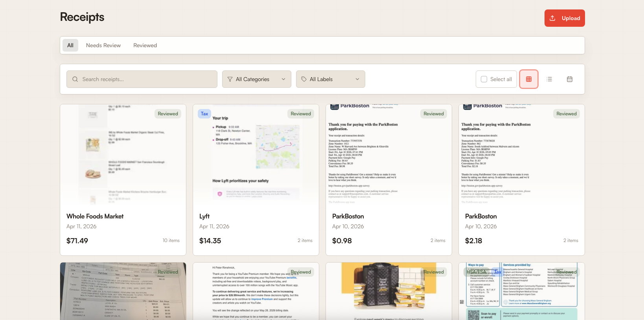Image resolution: width=644 pixels, height=320 pixels.
Task: Click Reviewed badge on Lyft receipt
Action: 301,114
